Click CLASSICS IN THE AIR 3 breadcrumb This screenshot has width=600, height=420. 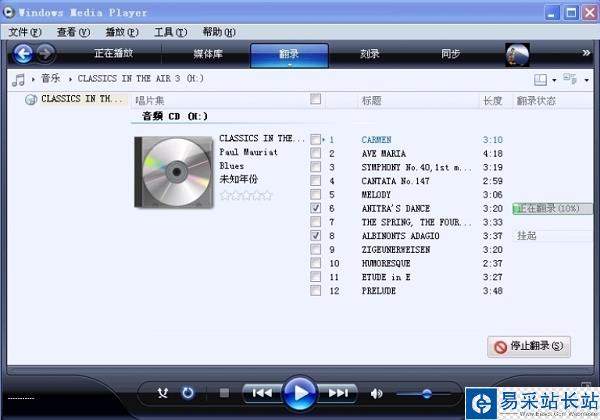click(140, 79)
